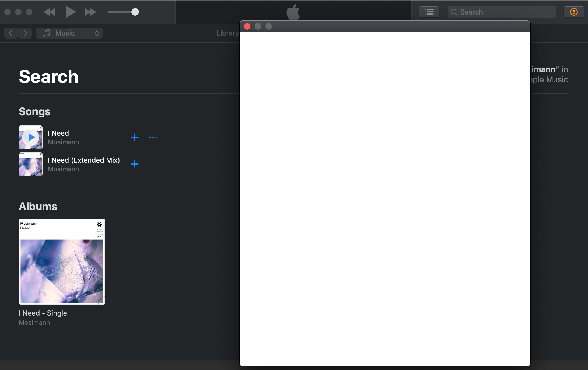The image size is (588, 370).
Task: Go back with the left chevron button
Action: pyautogui.click(x=11, y=33)
